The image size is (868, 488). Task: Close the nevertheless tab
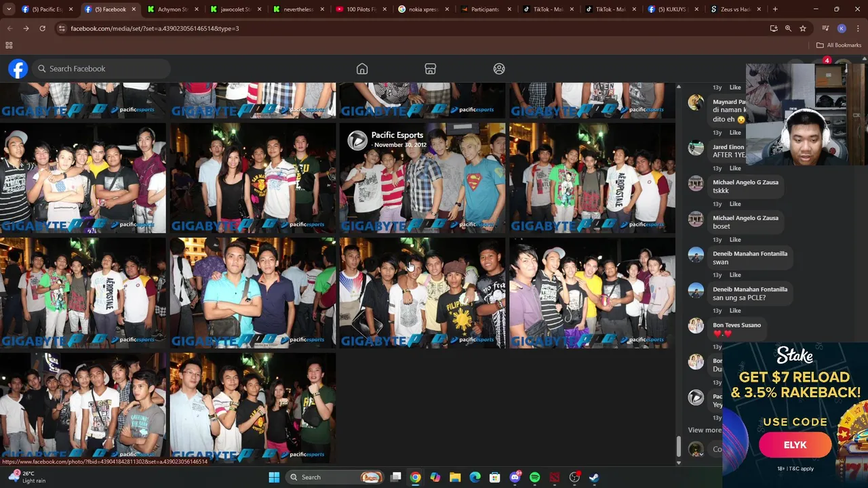coord(322,9)
